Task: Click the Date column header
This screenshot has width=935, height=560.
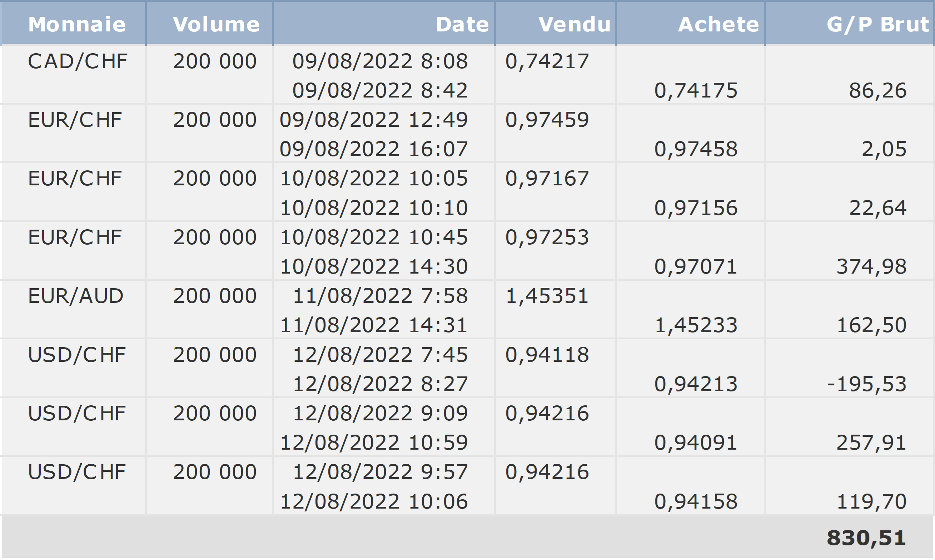Action: coord(462,24)
